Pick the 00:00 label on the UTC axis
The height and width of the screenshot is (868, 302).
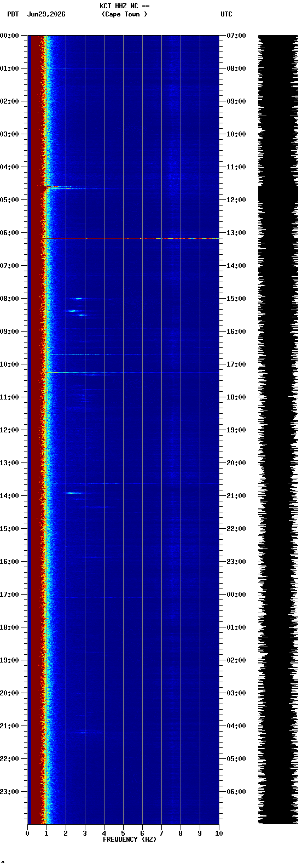click(x=236, y=595)
